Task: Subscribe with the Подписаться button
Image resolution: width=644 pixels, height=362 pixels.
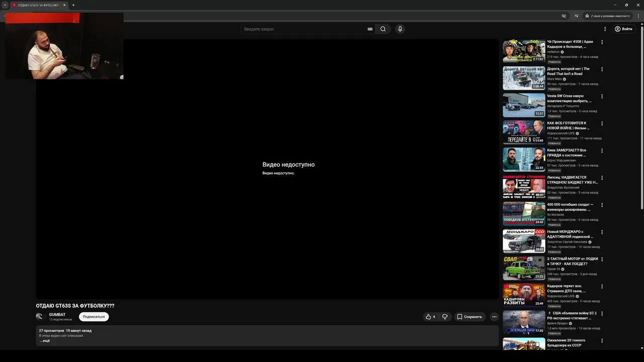Action: click(94, 317)
